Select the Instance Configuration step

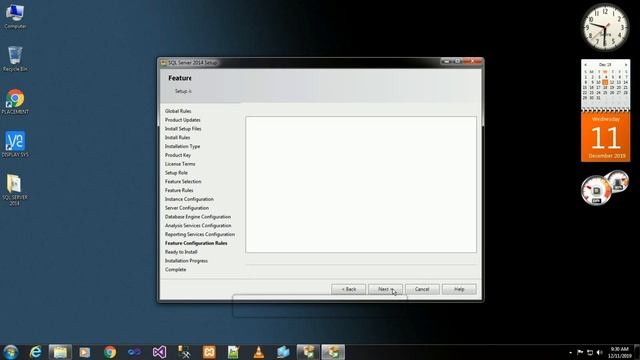tap(189, 199)
